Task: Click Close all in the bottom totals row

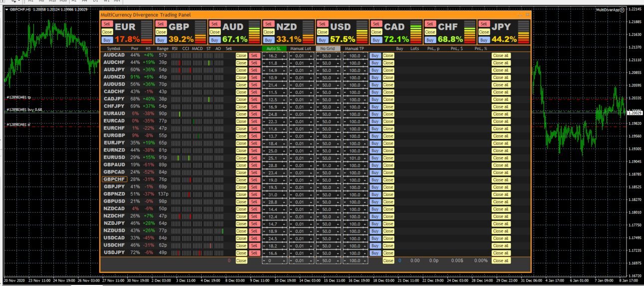Action: click(501, 260)
